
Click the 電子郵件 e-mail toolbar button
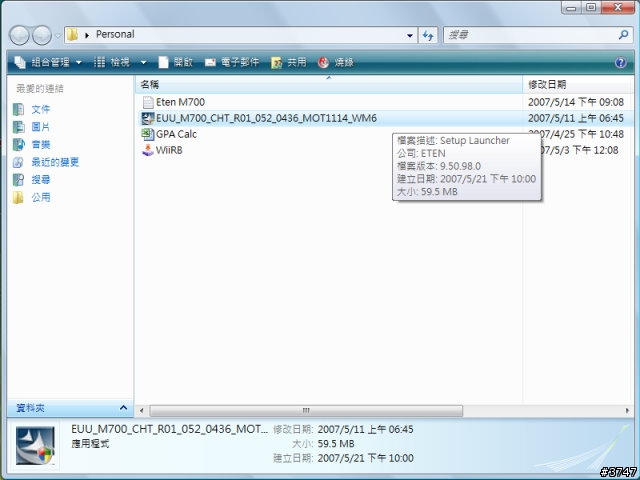tap(231, 62)
